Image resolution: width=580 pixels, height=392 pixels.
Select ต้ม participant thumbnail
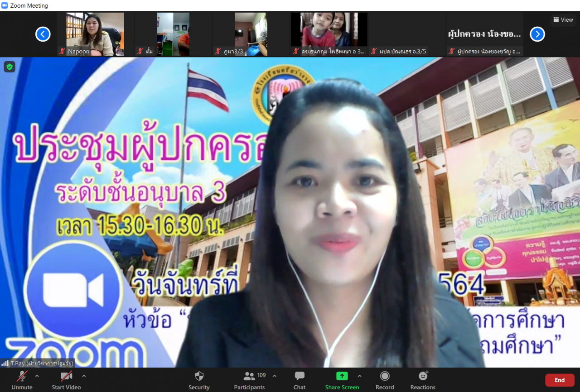pos(174,34)
